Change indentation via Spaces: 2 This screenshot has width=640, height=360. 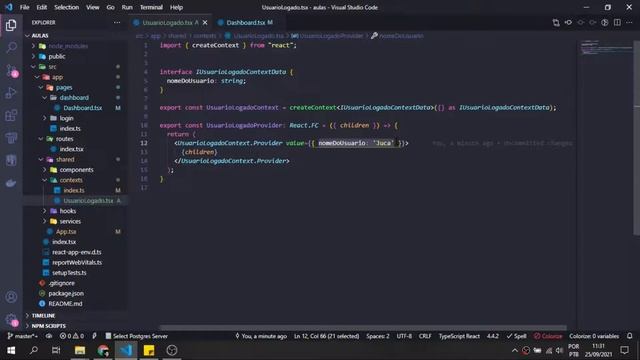tap(378, 336)
